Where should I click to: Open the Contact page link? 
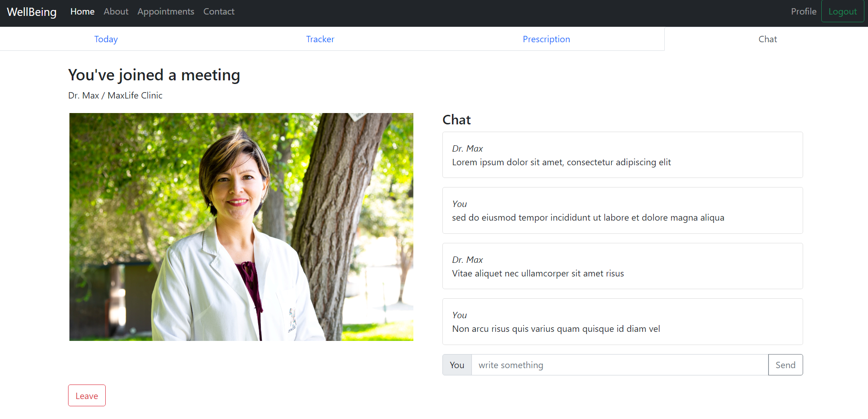click(x=219, y=11)
